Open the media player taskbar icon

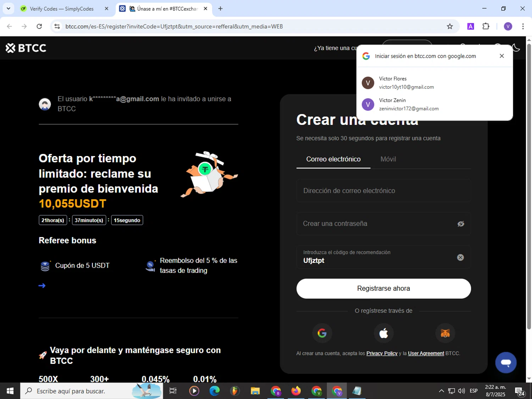pos(194,391)
